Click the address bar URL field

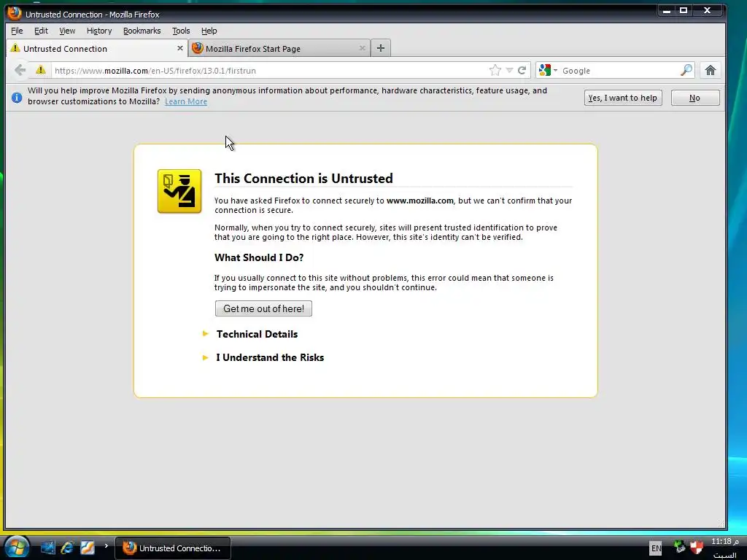pos(269,71)
